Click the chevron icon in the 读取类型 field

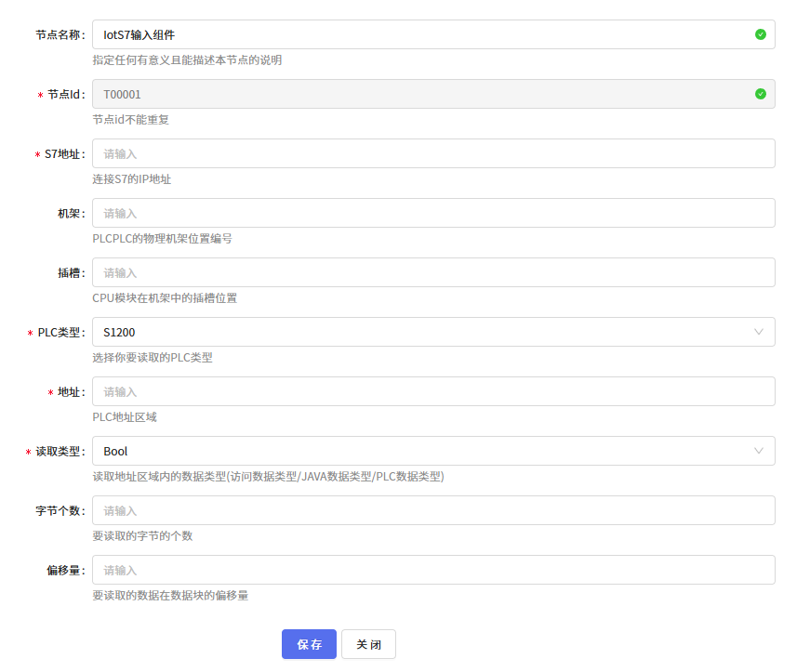point(761,451)
